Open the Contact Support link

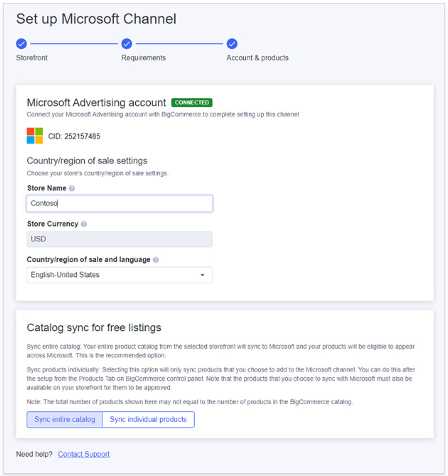coord(84,454)
